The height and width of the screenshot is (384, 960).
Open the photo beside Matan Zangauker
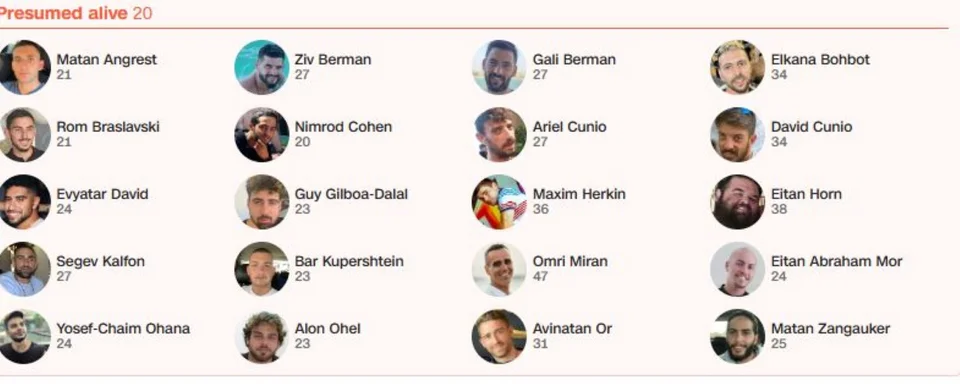(x=737, y=337)
